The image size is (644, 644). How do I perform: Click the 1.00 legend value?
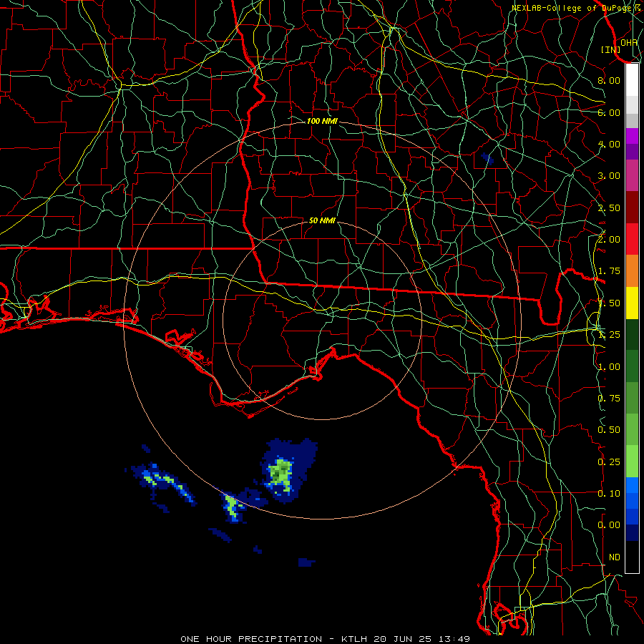(609, 367)
